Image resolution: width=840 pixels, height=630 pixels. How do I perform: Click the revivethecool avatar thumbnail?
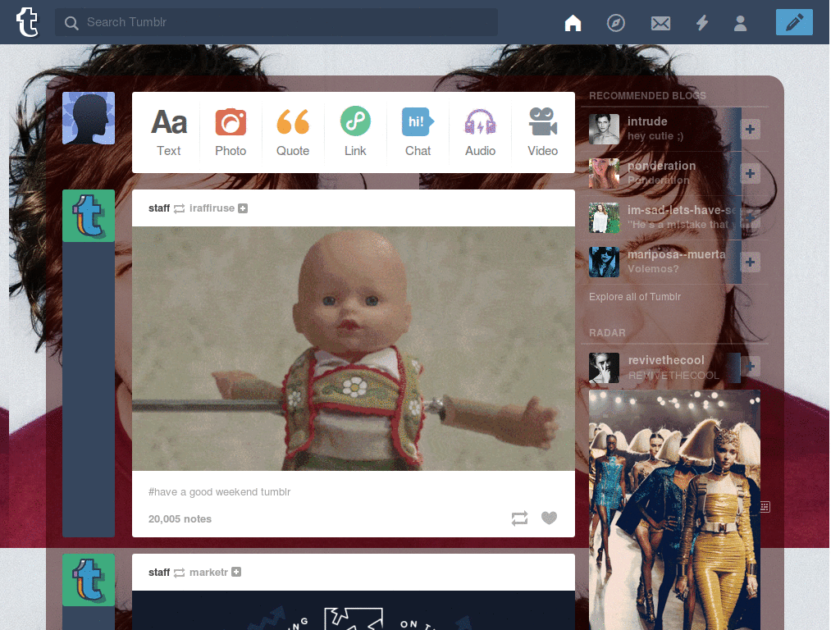pyautogui.click(x=605, y=367)
